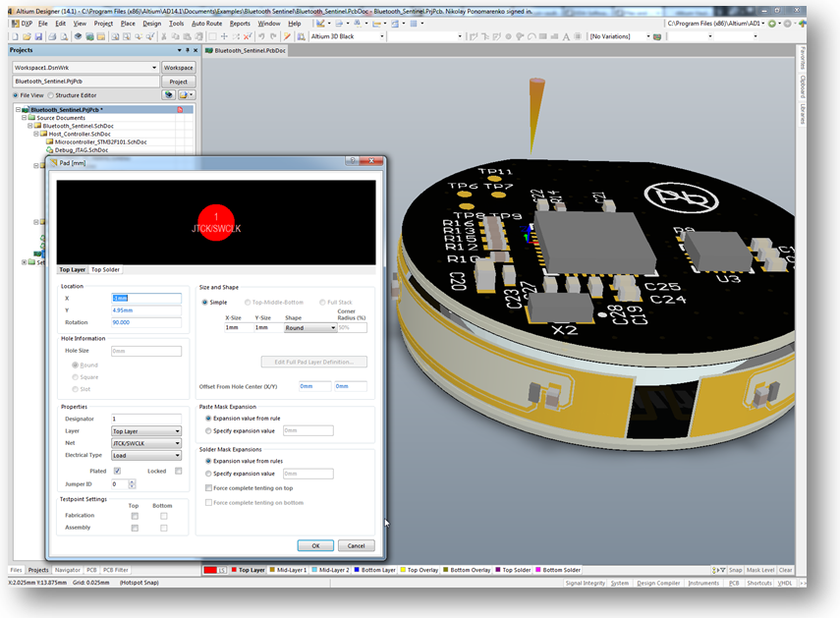The width and height of the screenshot is (840, 618).
Task: Click the Copy toolbar icon
Action: coord(175,36)
